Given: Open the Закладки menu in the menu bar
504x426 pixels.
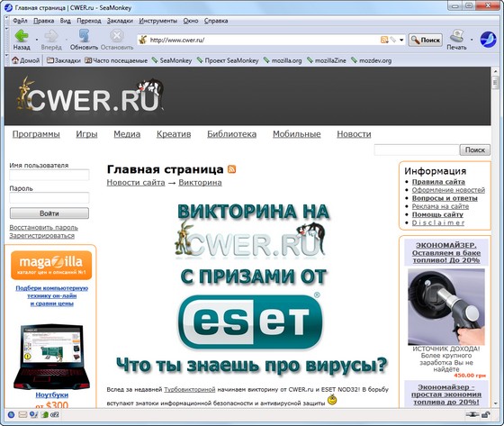Looking at the screenshot, I should 120,21.
